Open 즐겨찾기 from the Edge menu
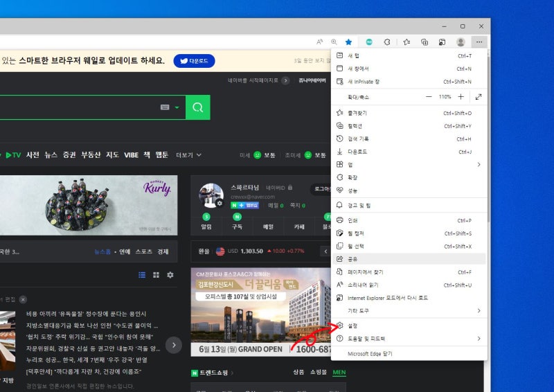Image resolution: width=554 pixels, height=392 pixels. point(409,113)
